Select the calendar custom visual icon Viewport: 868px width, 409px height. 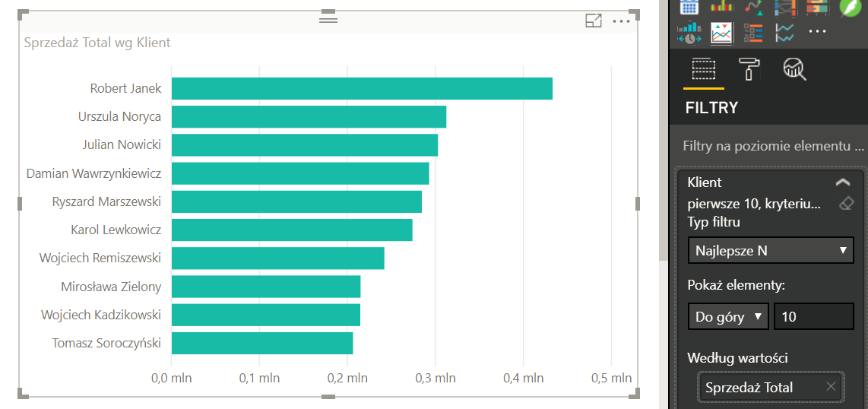point(689,7)
